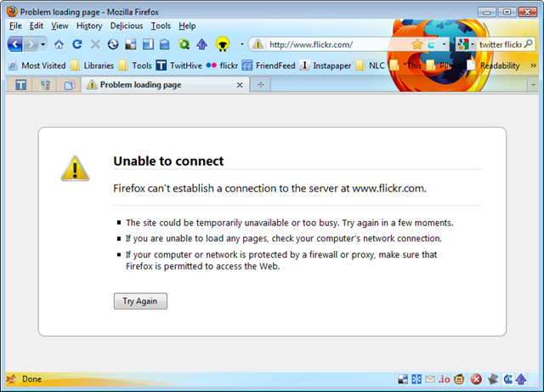The image size is (544, 392).
Task: Click the green magnifier toolbar icon
Action: click(x=184, y=44)
